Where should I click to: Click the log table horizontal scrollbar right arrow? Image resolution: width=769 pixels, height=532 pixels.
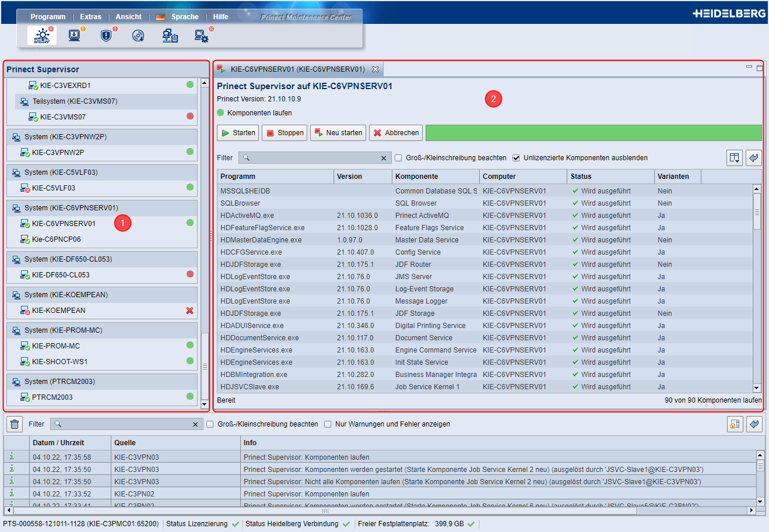(x=752, y=510)
